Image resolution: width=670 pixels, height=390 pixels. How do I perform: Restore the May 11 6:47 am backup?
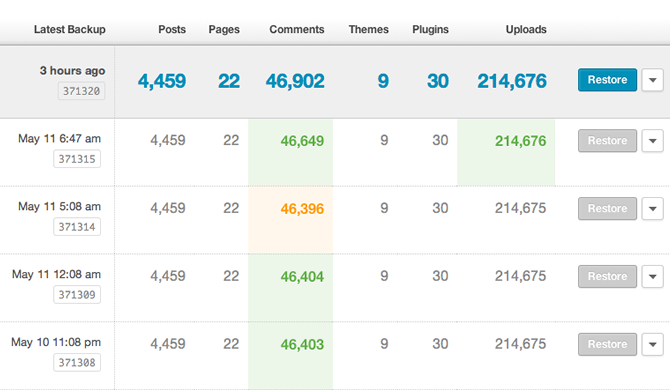[607, 141]
